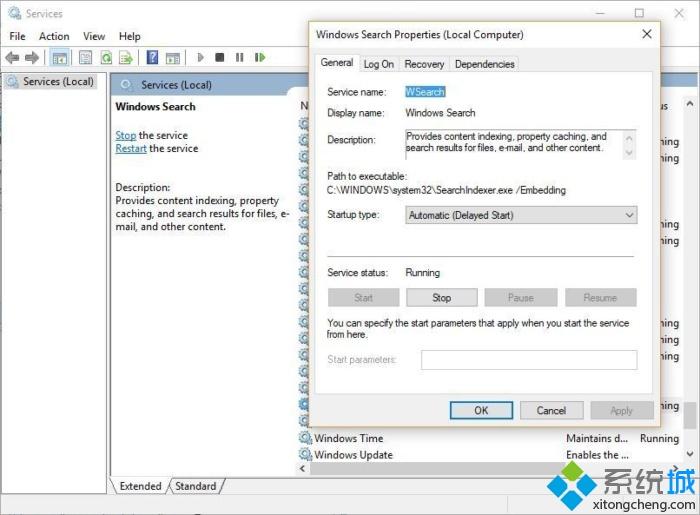Click the Stop Service square icon
Viewport: 700px width, 515px height.
point(220,57)
